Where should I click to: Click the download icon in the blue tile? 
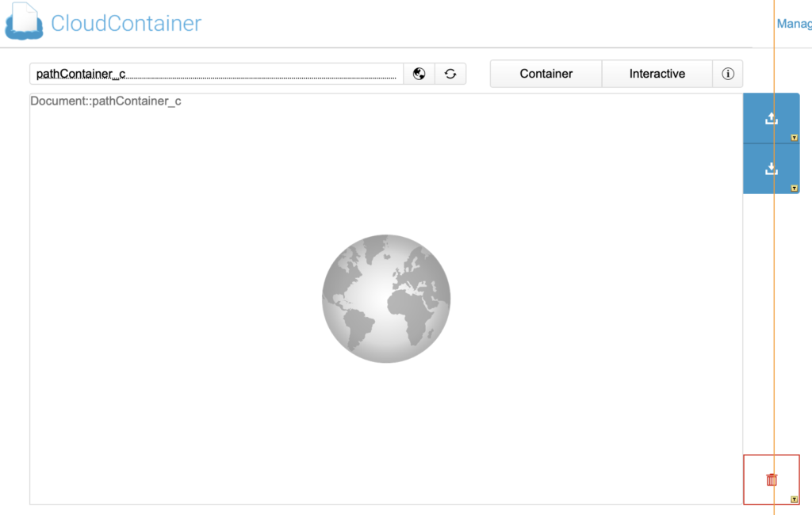pyautogui.click(x=771, y=169)
